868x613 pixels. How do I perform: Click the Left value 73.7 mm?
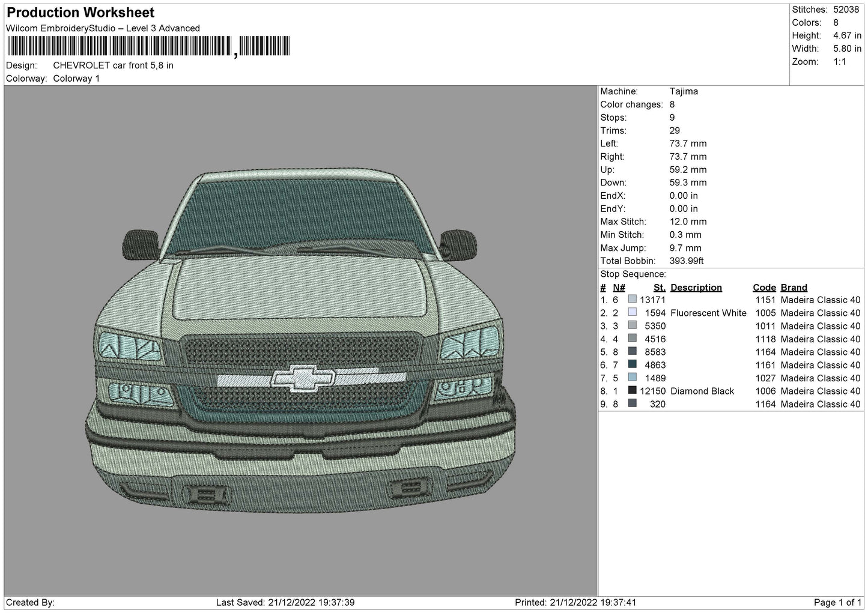(688, 144)
